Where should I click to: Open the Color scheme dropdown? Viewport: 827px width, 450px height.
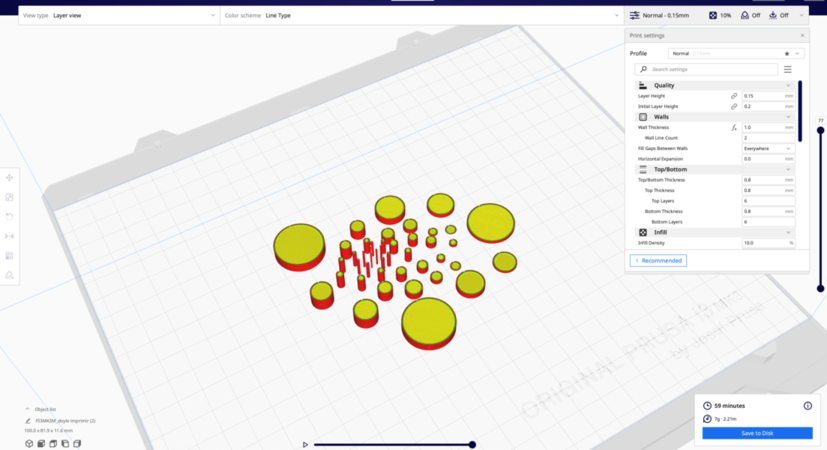(x=422, y=15)
